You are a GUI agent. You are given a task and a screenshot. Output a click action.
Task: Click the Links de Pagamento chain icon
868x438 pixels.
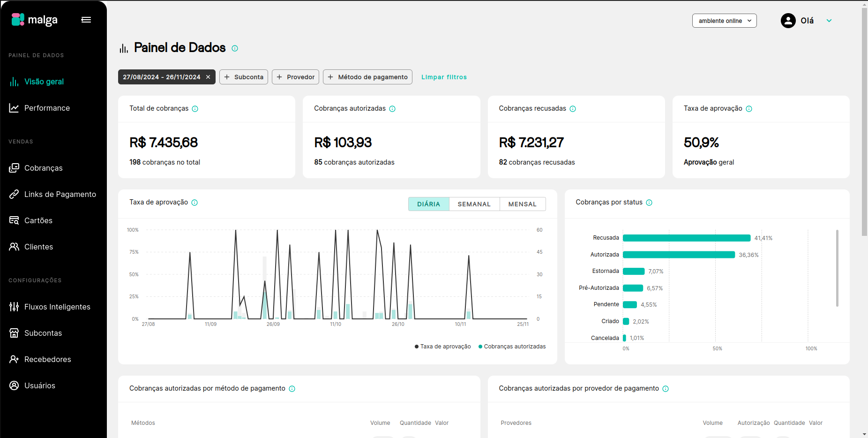click(14, 194)
